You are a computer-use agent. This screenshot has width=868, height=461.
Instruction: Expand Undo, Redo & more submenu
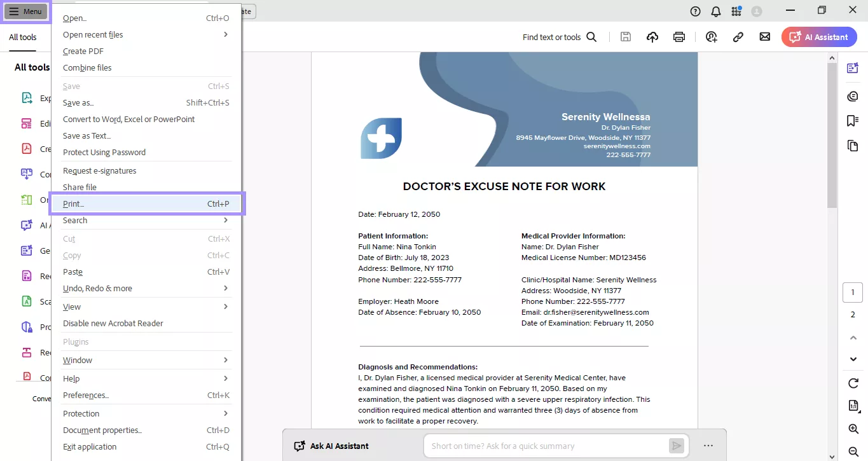146,288
